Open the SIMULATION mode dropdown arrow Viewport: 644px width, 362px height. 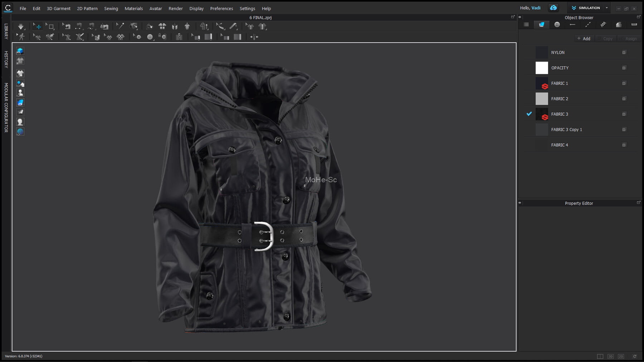[607, 8]
